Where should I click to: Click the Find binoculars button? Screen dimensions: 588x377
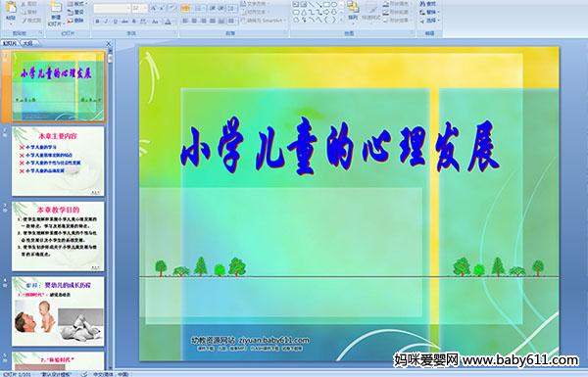coord(428,4)
